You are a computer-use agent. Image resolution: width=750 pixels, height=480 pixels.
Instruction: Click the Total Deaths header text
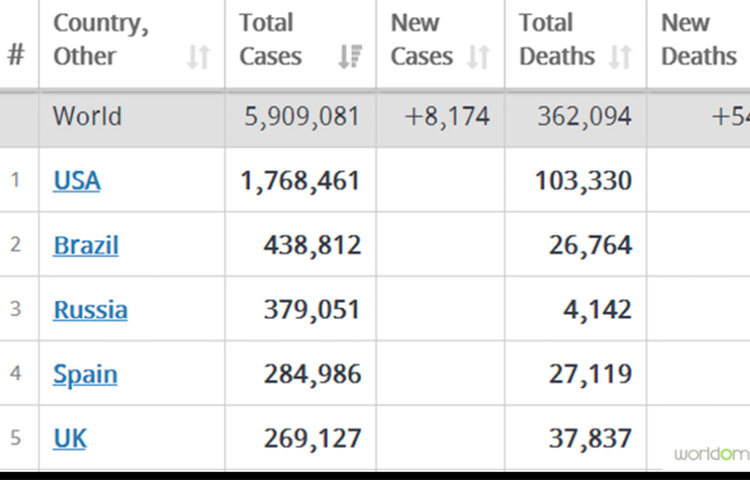click(556, 40)
